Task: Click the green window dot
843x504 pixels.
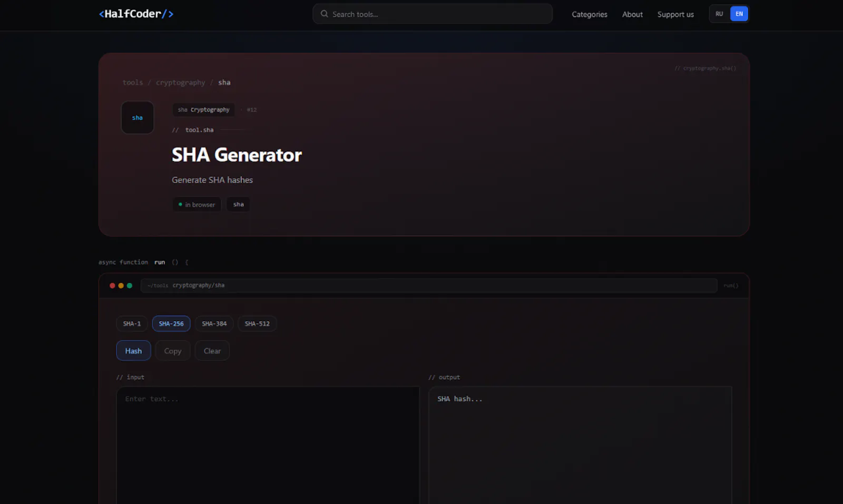Action: tap(129, 285)
